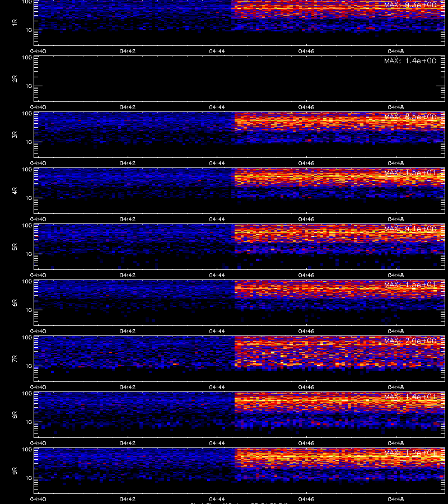448x504 pixels.
Task: Click the 1R panel axis label
Action: point(15,22)
